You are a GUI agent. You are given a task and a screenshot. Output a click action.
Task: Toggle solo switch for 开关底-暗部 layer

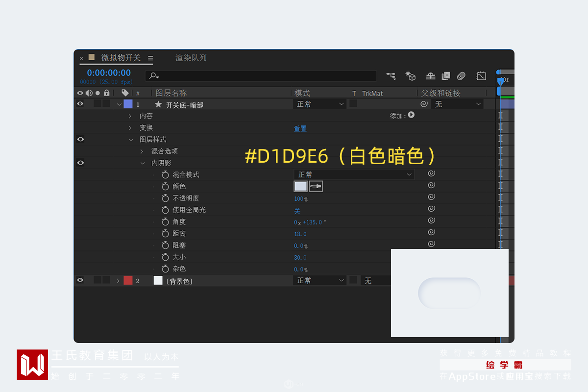pyautogui.click(x=98, y=103)
